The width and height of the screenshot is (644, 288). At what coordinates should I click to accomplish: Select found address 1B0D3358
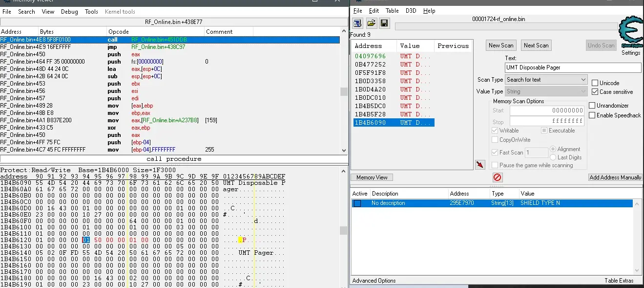394,81
